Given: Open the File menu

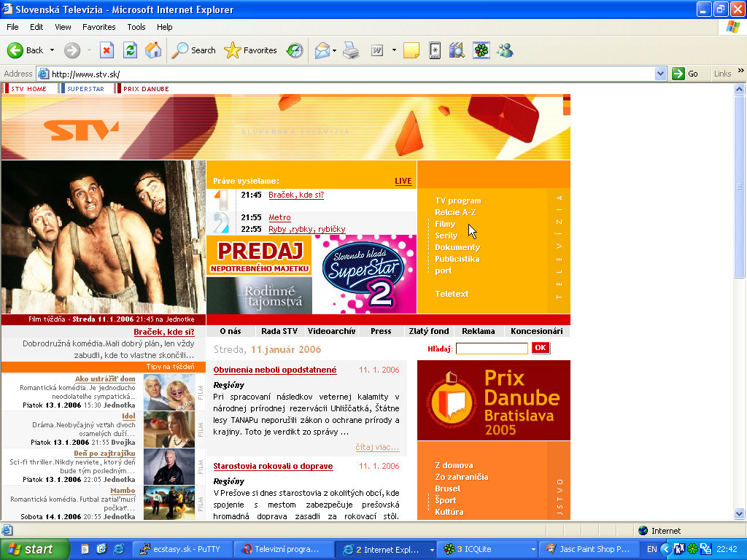Looking at the screenshot, I should click(12, 27).
